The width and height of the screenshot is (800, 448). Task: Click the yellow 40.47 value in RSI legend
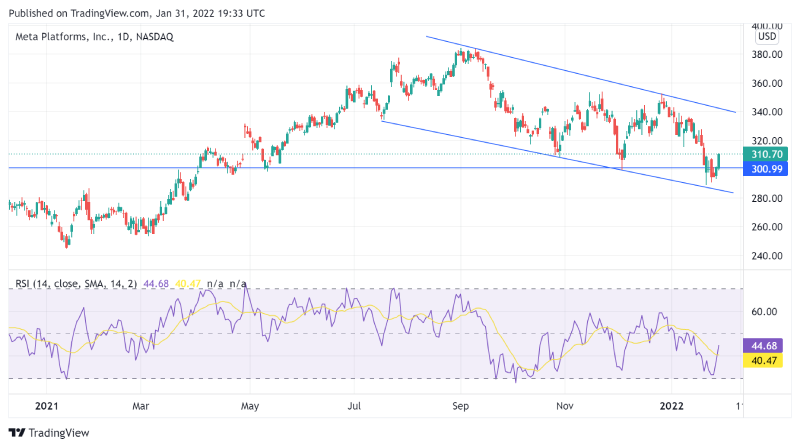coord(188,283)
